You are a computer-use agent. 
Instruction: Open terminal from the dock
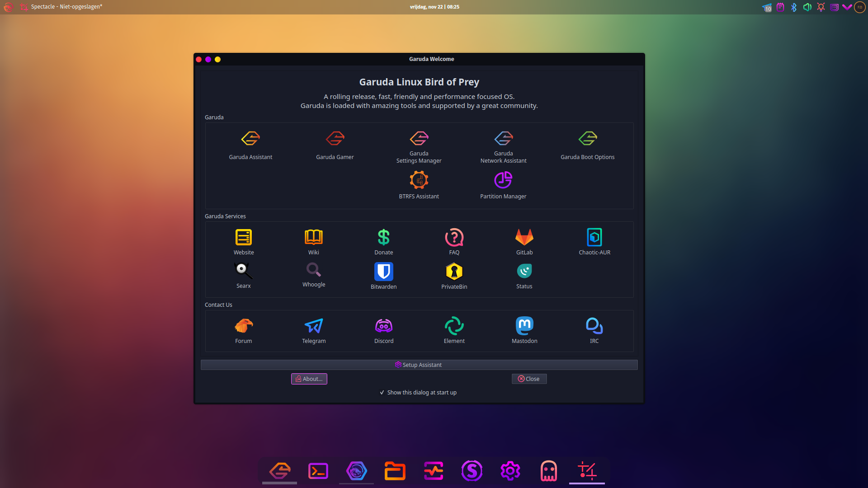pyautogui.click(x=318, y=471)
